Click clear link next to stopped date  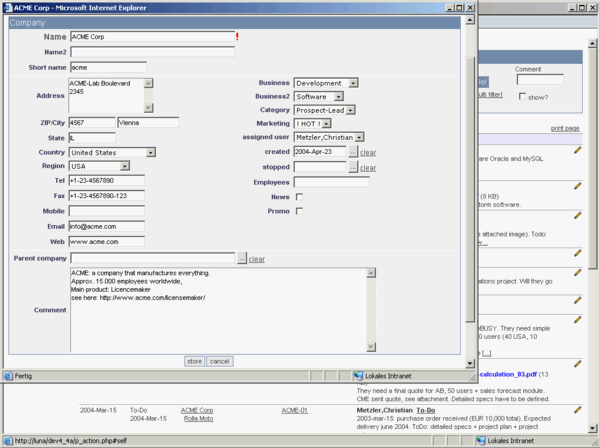pyautogui.click(x=368, y=168)
